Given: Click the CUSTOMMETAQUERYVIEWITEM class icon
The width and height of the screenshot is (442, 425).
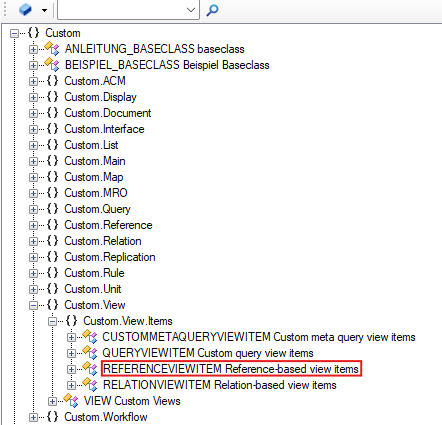Looking at the screenshot, I should pos(90,337).
